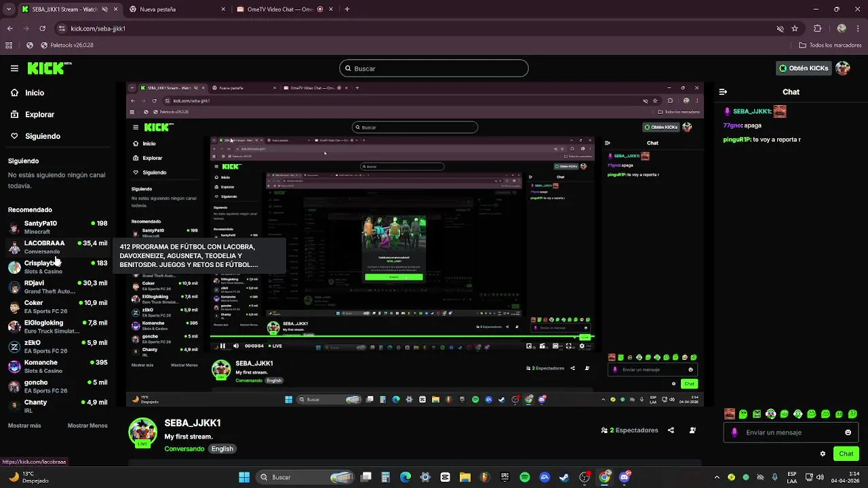This screenshot has width=868, height=488.
Task: Open the emoji picker in message box
Action: tap(848, 432)
